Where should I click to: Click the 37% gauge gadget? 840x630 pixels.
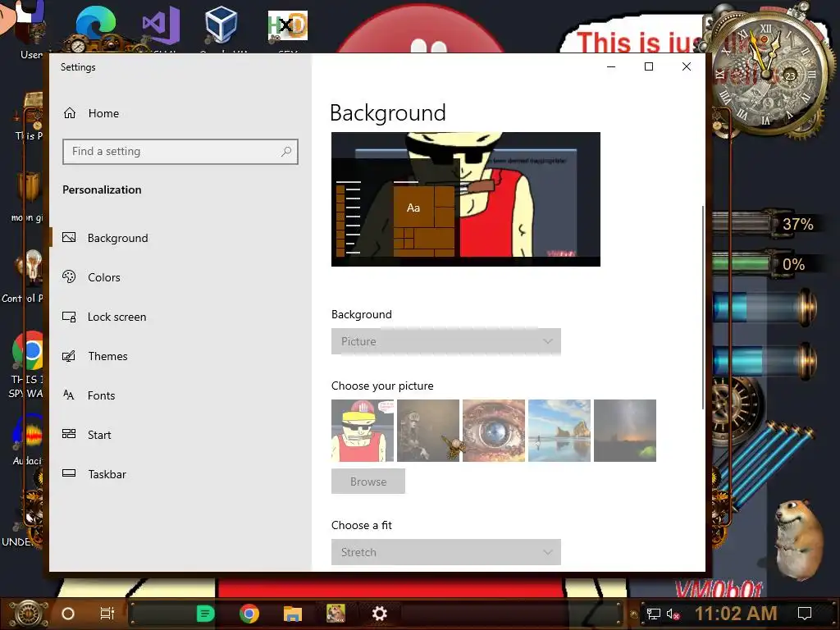(766, 223)
